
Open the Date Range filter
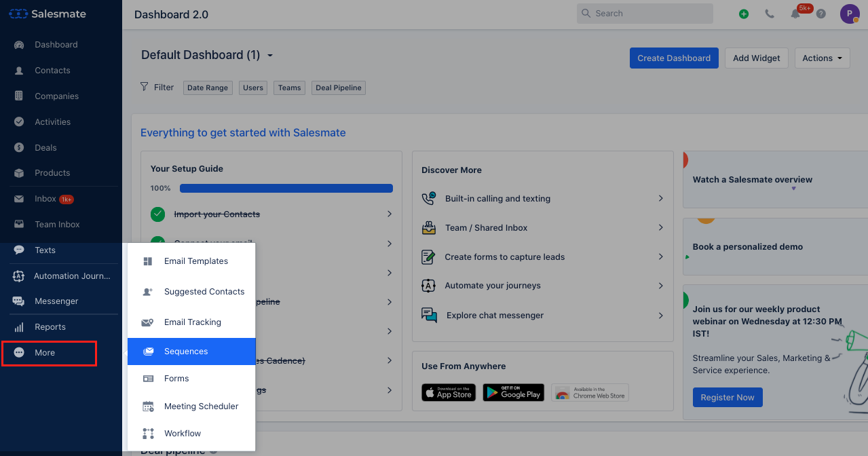208,88
